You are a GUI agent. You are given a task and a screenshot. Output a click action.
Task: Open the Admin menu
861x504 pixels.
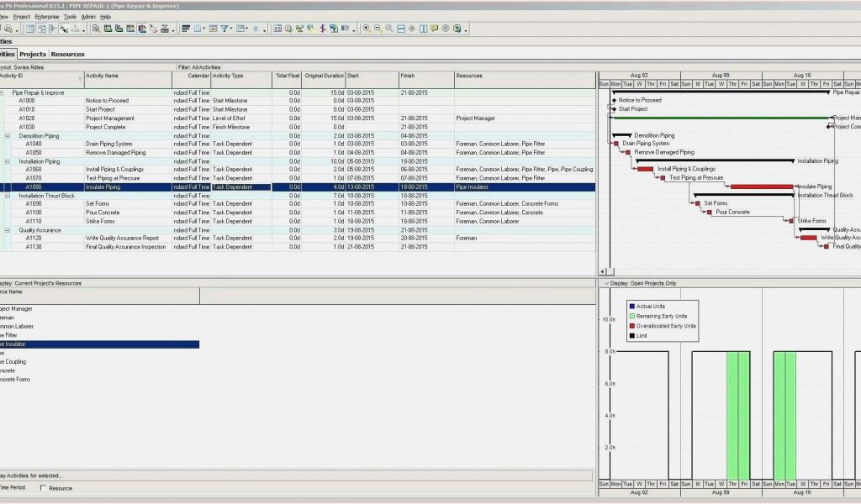coord(88,17)
